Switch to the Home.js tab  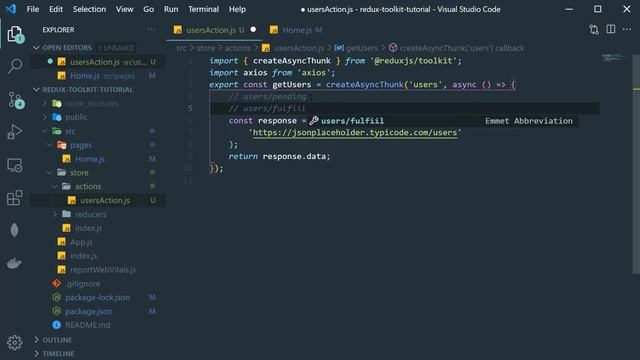click(x=296, y=30)
